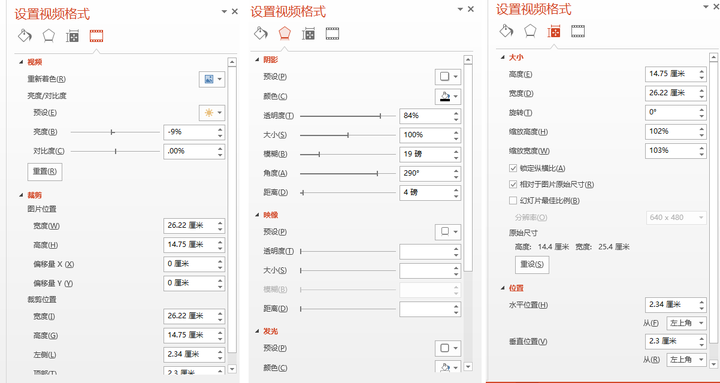Image resolution: width=720 pixels, height=383 pixels.
Task: Toggle 相对于图片原始尺寸 checkbox
Action: 513,184
